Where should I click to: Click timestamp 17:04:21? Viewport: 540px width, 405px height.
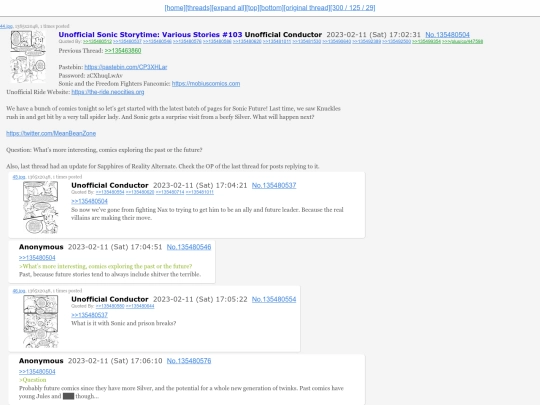pos(200,185)
